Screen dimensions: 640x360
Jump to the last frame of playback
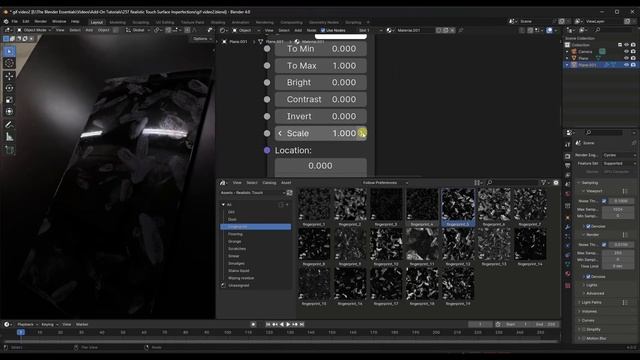click(302, 324)
